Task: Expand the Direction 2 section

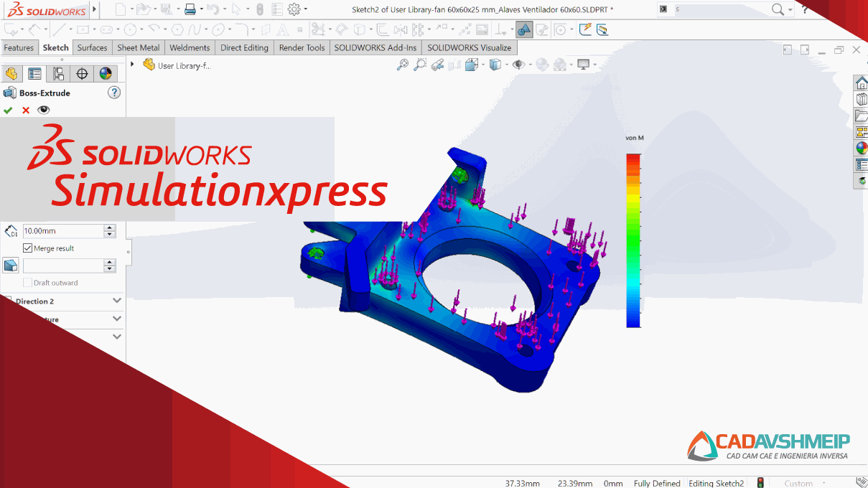Action: click(x=116, y=301)
